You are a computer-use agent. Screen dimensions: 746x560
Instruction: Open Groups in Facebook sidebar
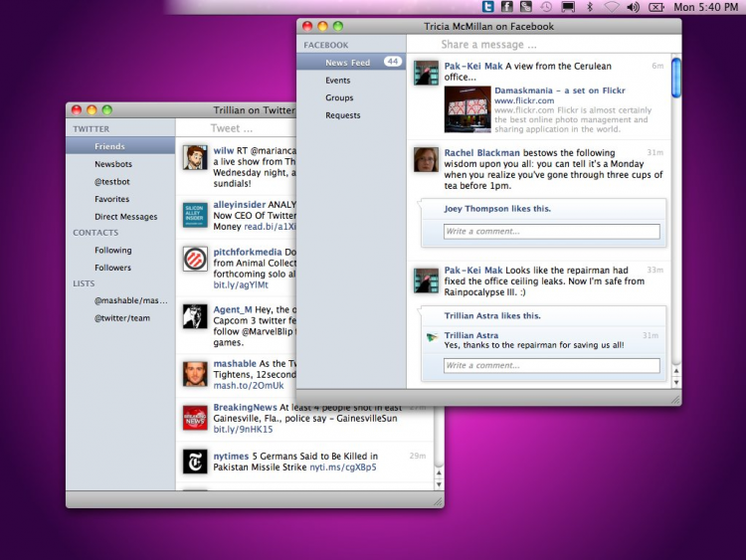pyautogui.click(x=351, y=97)
